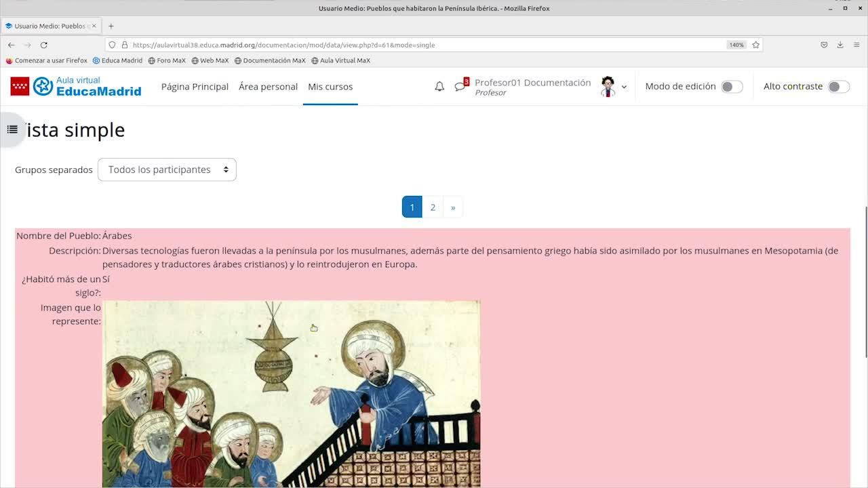Open Mis cursos in navigation

pyautogui.click(x=330, y=87)
